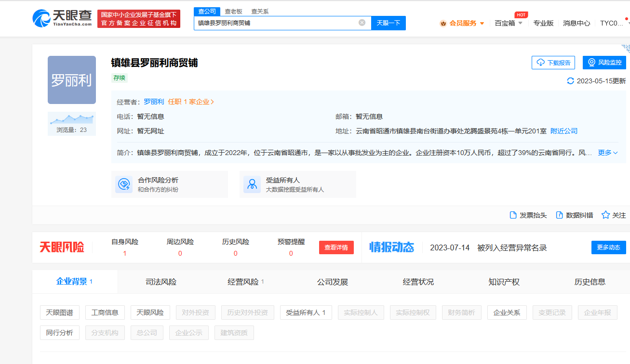Click the 附近公司 link
Image resolution: width=630 pixels, height=364 pixels.
click(x=564, y=131)
